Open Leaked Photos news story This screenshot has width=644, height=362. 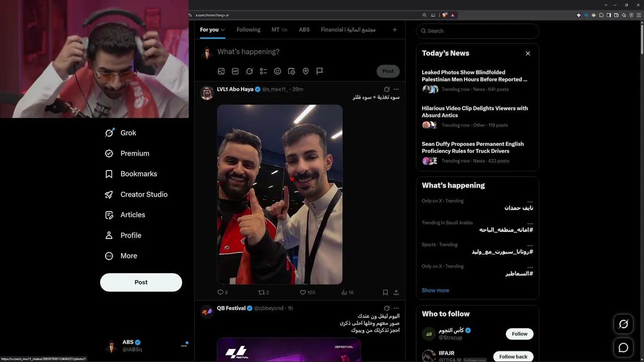point(474,76)
